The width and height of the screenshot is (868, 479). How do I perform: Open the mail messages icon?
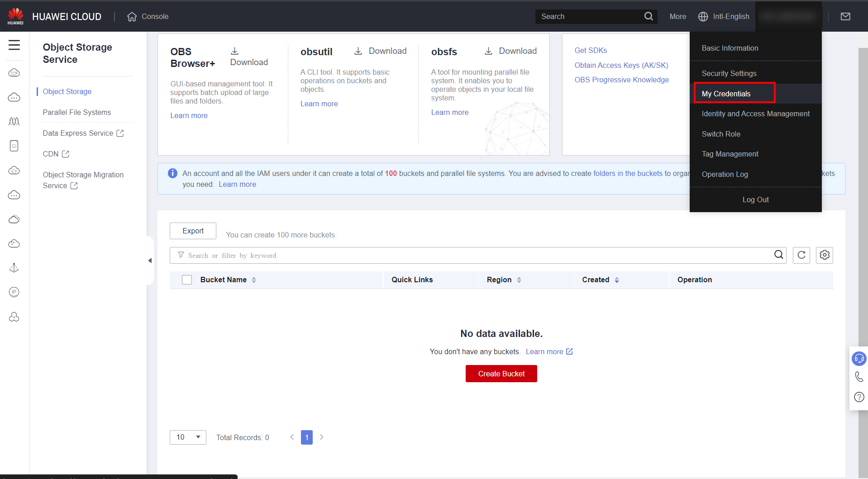(845, 17)
